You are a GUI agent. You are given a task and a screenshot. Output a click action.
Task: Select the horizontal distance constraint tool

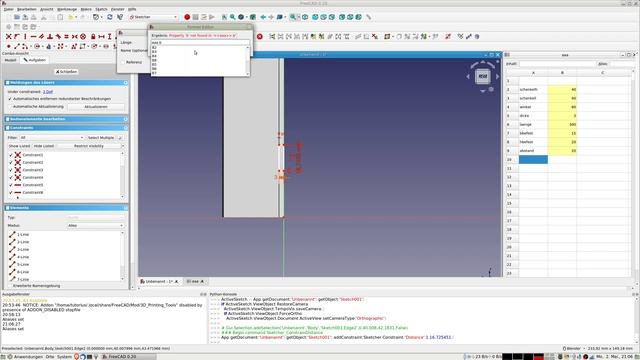[101, 37]
